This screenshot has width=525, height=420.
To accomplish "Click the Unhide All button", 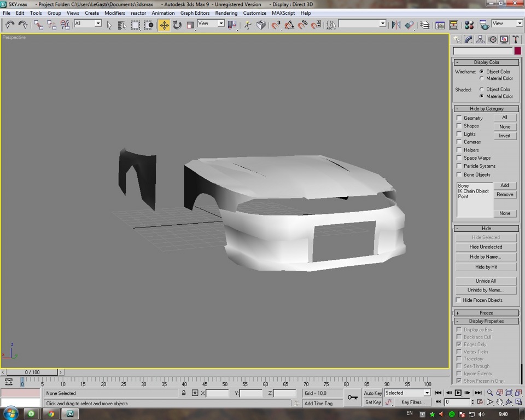I will [486, 280].
